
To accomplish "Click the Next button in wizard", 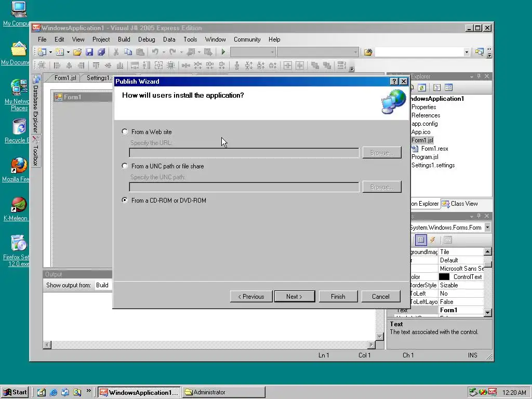I will coord(294,296).
